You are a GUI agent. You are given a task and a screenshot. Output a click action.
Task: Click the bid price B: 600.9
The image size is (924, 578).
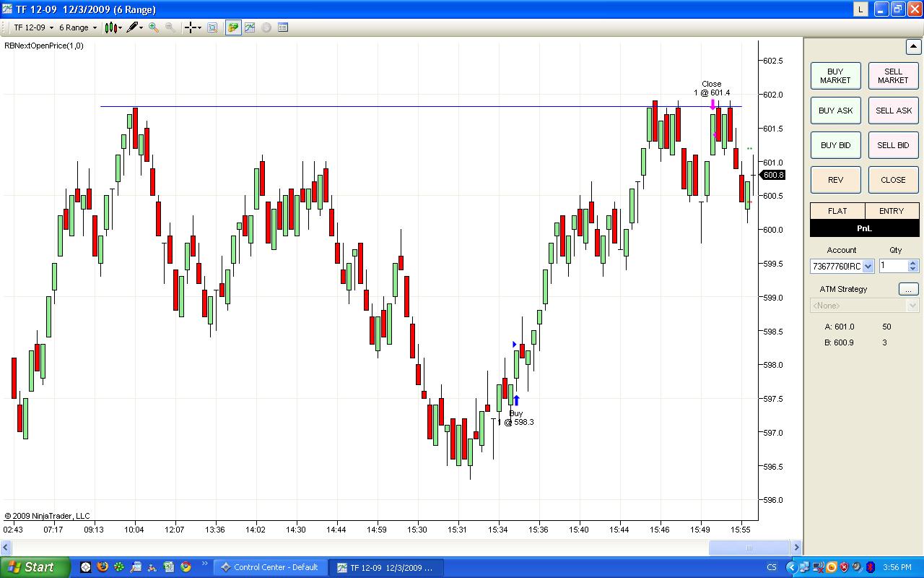pyautogui.click(x=840, y=342)
